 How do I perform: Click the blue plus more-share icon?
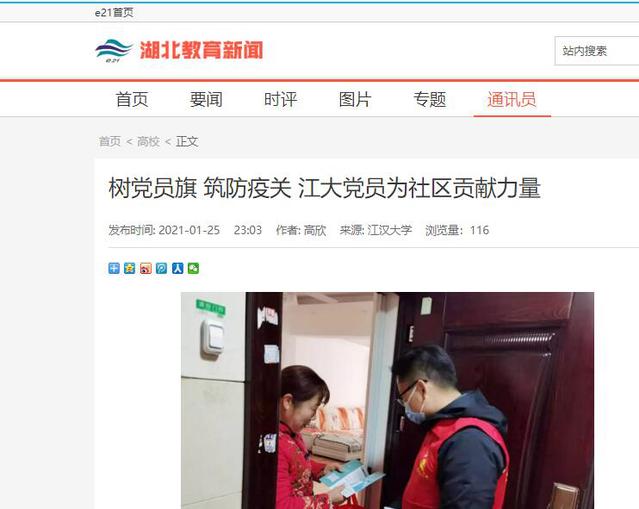click(x=114, y=268)
